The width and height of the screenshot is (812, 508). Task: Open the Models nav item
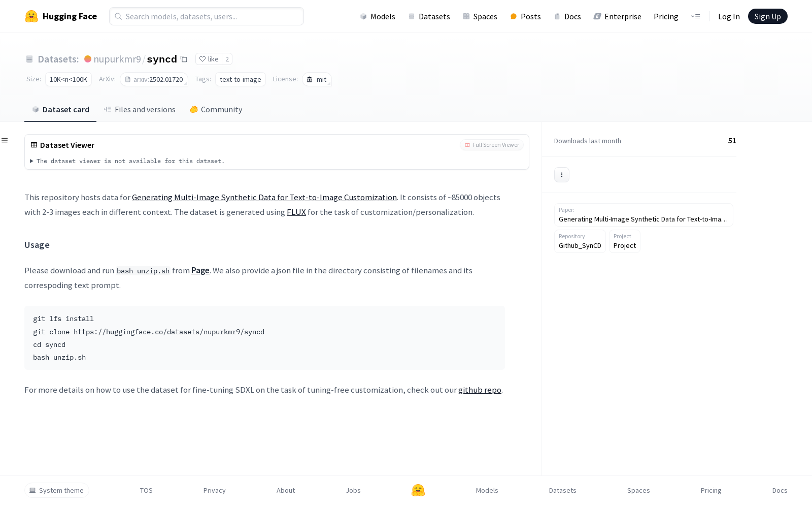point(378,16)
